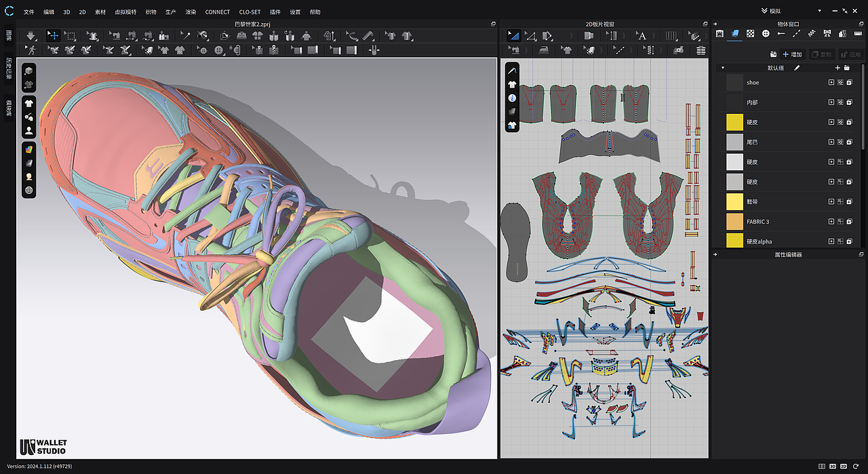
Task: Toggle the grid icon on the 尾巴 fabric row
Action: tap(840, 142)
